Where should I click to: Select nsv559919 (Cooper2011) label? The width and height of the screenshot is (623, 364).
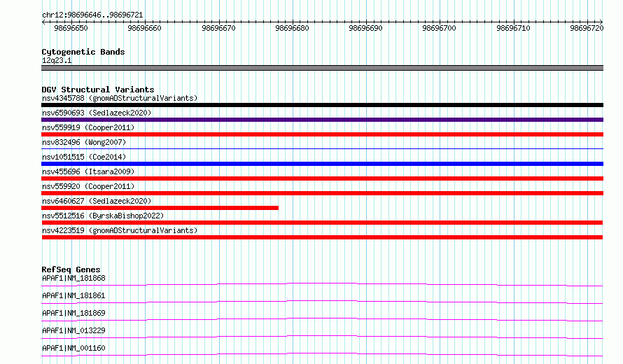click(88, 127)
